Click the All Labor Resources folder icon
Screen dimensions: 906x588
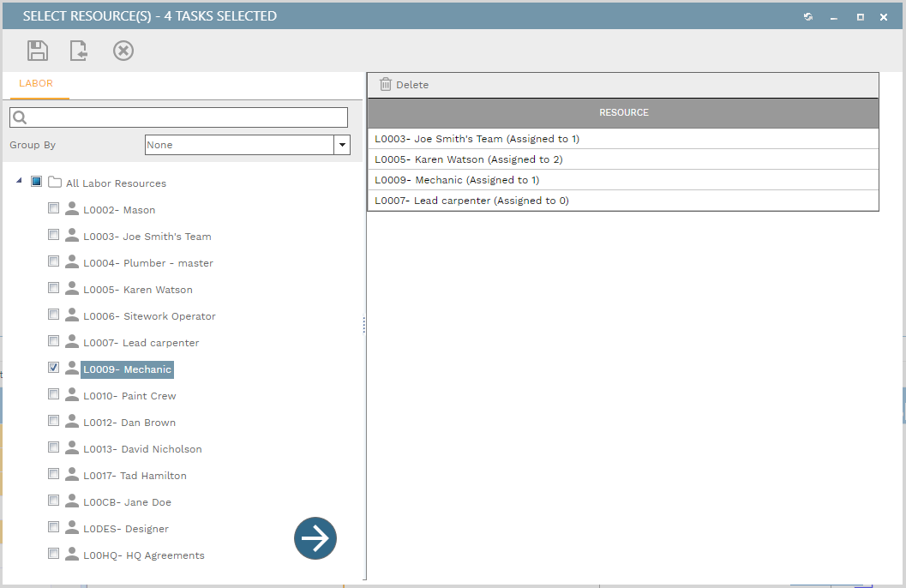[x=55, y=183]
